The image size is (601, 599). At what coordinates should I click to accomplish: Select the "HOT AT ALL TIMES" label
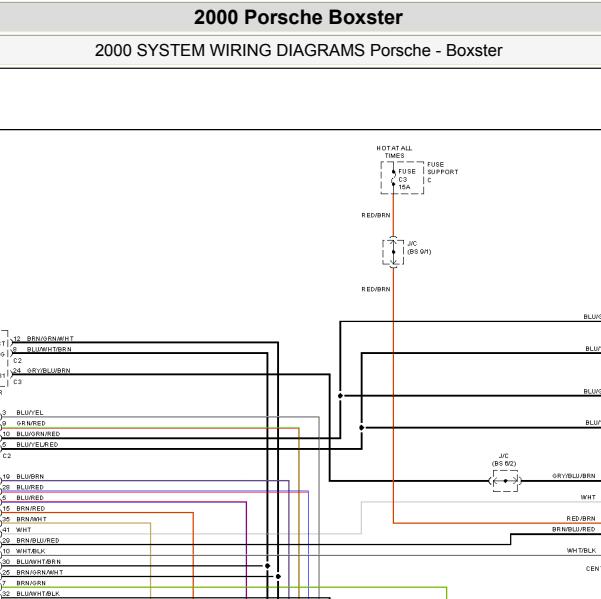pyautogui.click(x=394, y=152)
